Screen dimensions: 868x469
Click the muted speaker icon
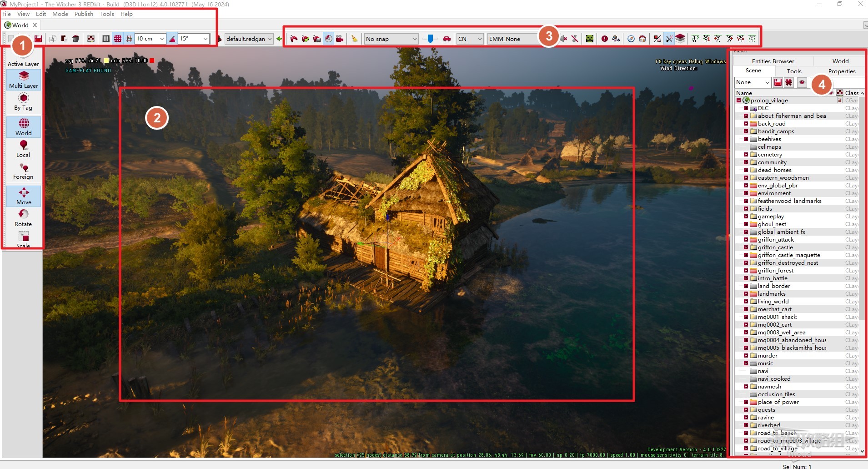(x=564, y=39)
